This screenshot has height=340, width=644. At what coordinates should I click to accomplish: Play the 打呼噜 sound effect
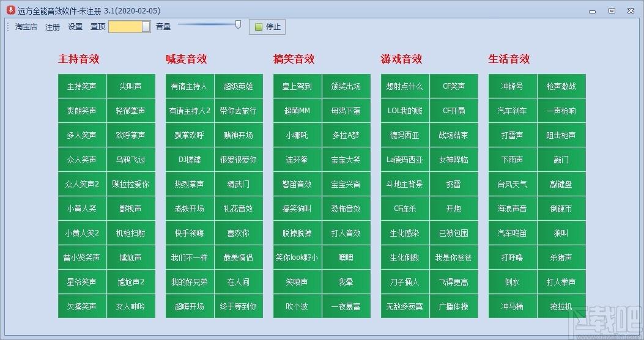(513, 257)
